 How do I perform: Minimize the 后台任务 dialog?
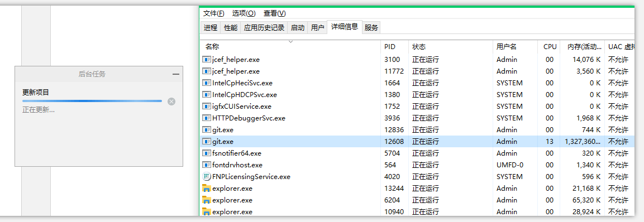[x=176, y=74]
